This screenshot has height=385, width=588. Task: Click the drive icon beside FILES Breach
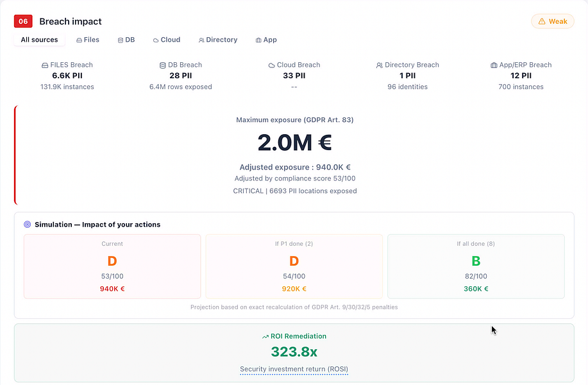tap(45, 65)
